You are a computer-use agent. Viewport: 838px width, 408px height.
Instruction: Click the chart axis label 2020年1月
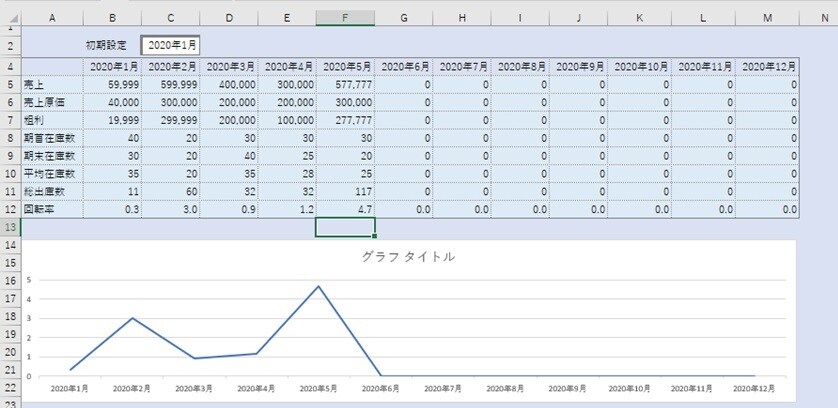pos(69,389)
